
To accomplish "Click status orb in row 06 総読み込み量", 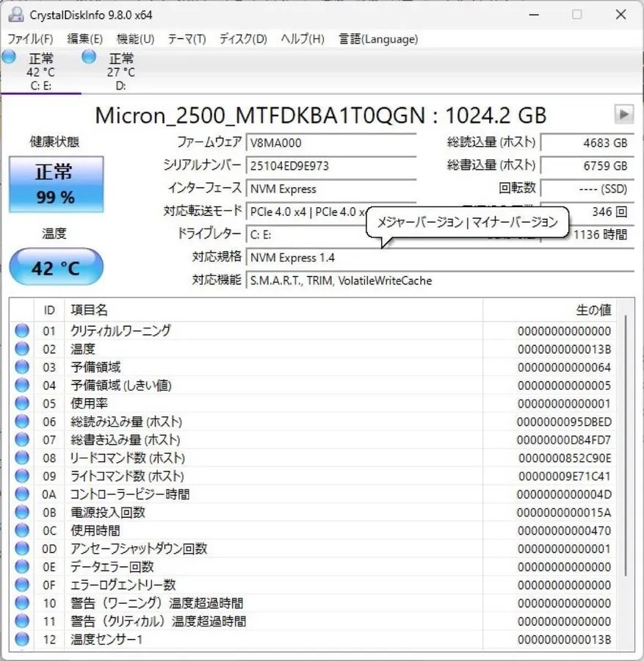I will pos(22,421).
